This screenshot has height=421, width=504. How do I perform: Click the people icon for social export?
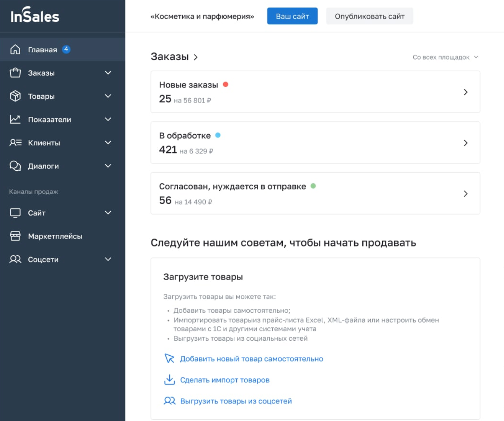tap(169, 401)
